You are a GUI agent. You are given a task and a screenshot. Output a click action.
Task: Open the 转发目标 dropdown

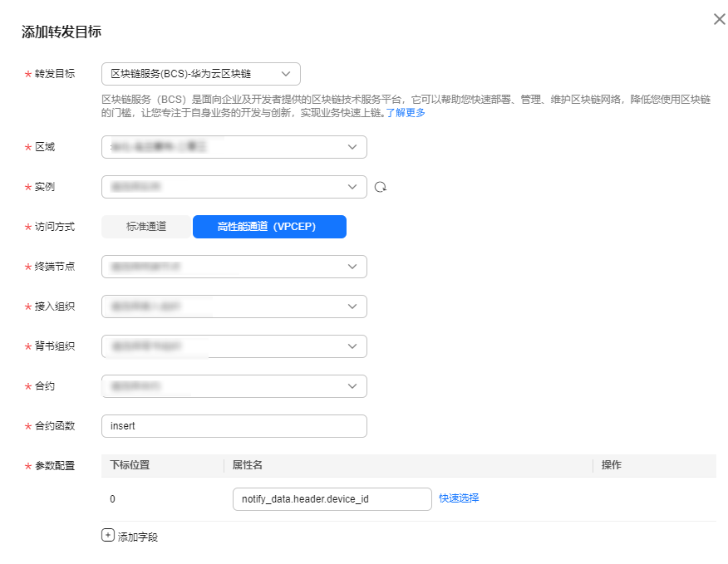201,74
